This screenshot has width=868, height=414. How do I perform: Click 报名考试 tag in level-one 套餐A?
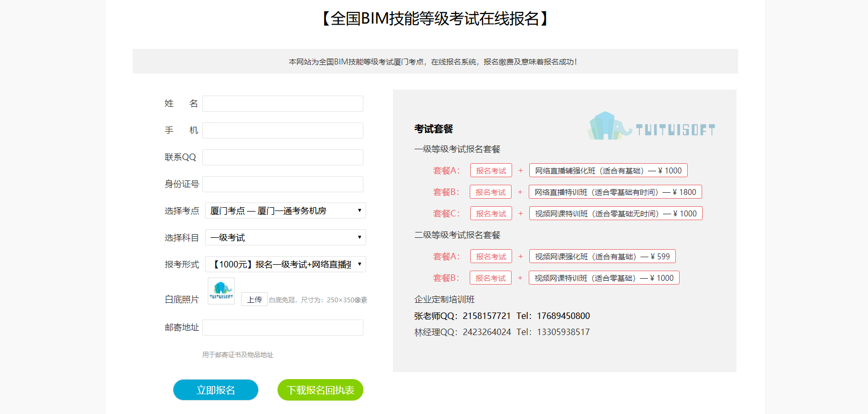(x=491, y=171)
